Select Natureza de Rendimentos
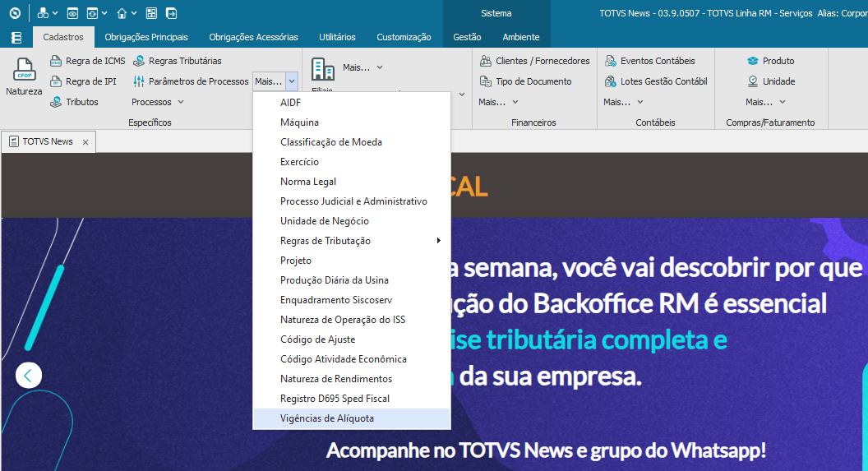 352,379
